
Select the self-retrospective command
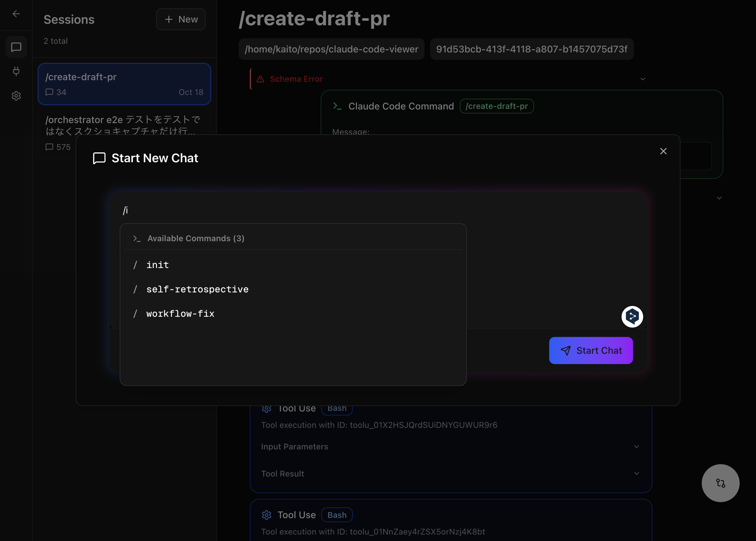point(197,289)
